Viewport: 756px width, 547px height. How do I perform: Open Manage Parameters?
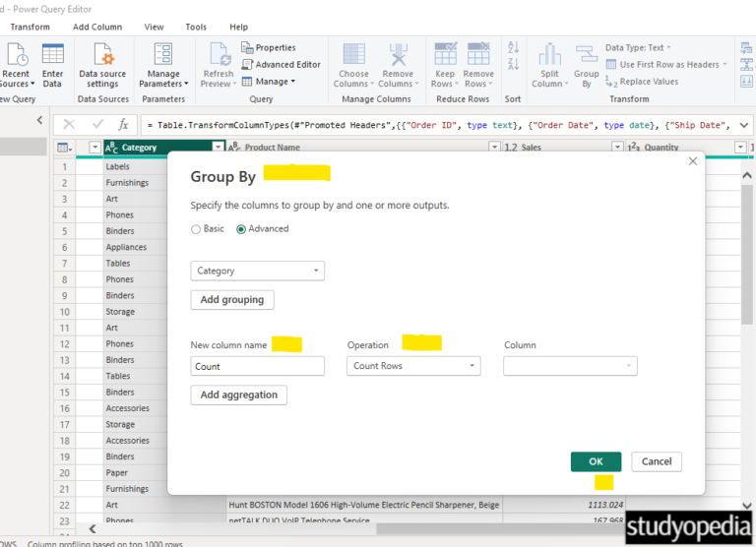[x=163, y=65]
